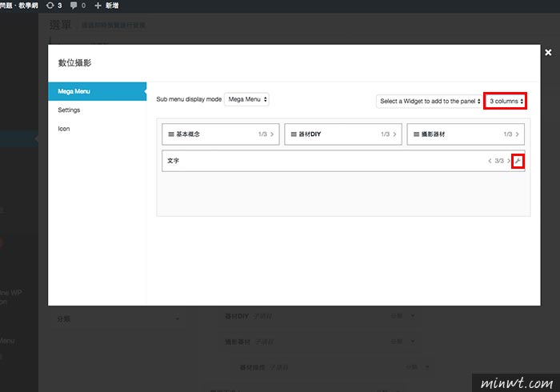
Task: Click the 數位攝影 dialog title
Action: 74,63
